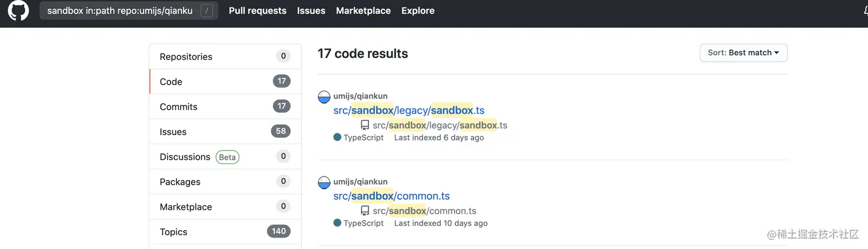Click the Beta badge next to Discussions
868x249 pixels.
tap(227, 157)
